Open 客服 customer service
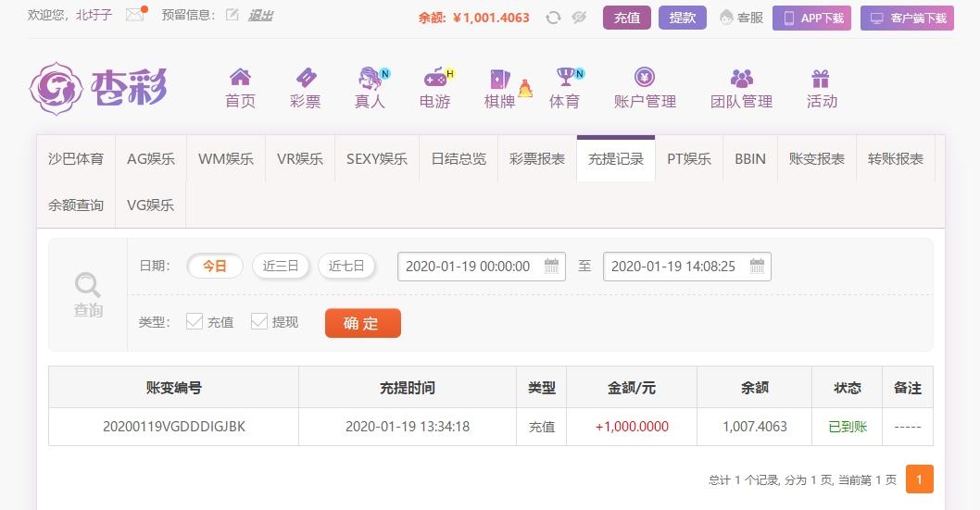The width and height of the screenshot is (980, 510). pyautogui.click(x=742, y=18)
